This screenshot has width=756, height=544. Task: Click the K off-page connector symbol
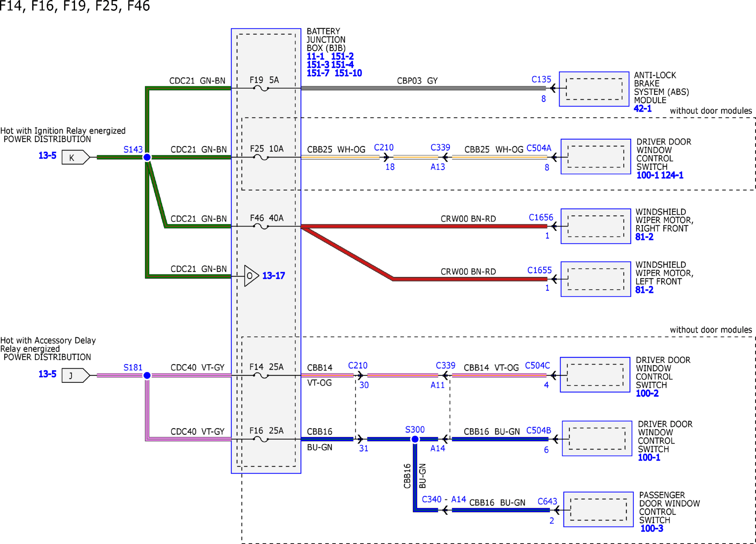point(76,157)
